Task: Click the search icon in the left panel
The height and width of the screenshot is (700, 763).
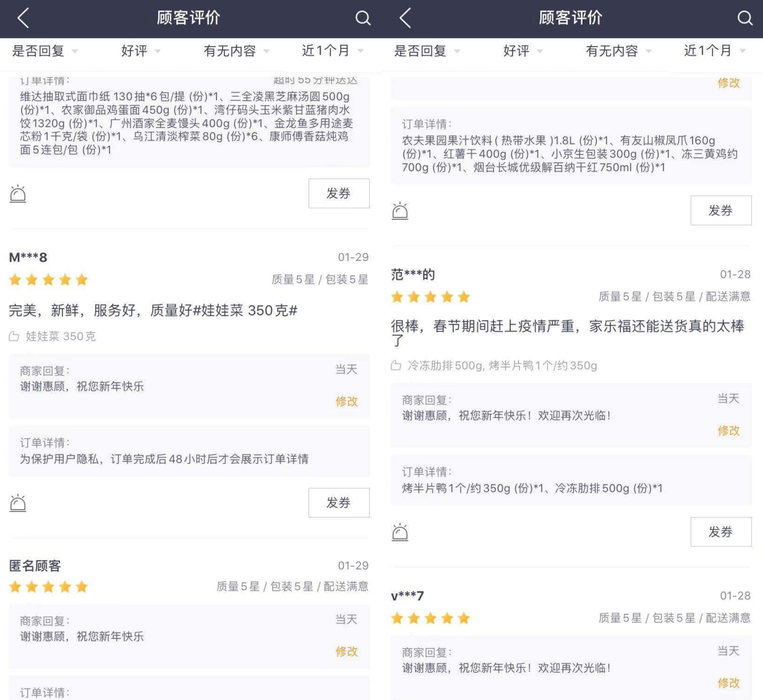Action: (x=362, y=19)
